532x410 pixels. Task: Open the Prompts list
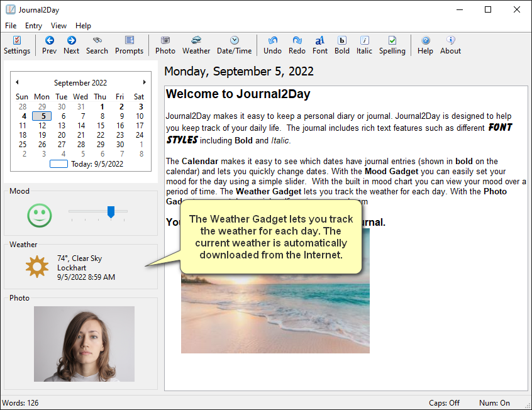tap(129, 45)
